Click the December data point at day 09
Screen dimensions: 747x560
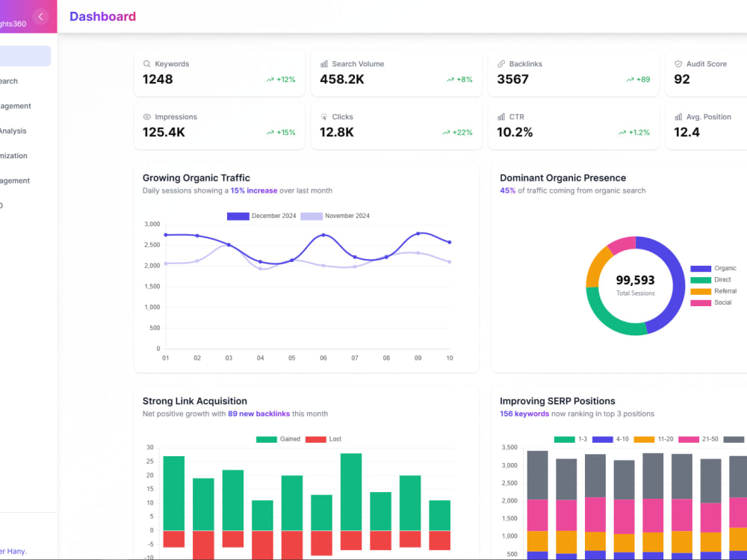(418, 234)
